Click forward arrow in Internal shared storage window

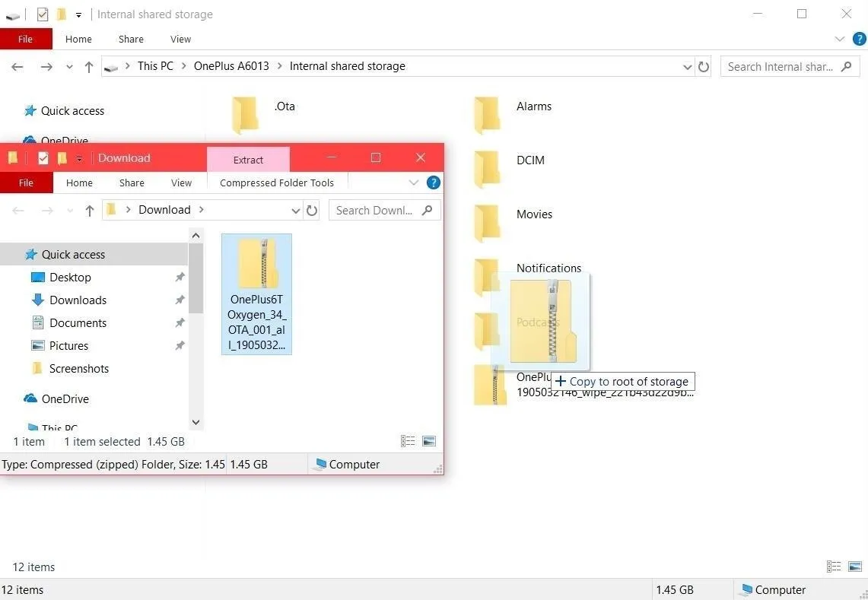coord(46,67)
